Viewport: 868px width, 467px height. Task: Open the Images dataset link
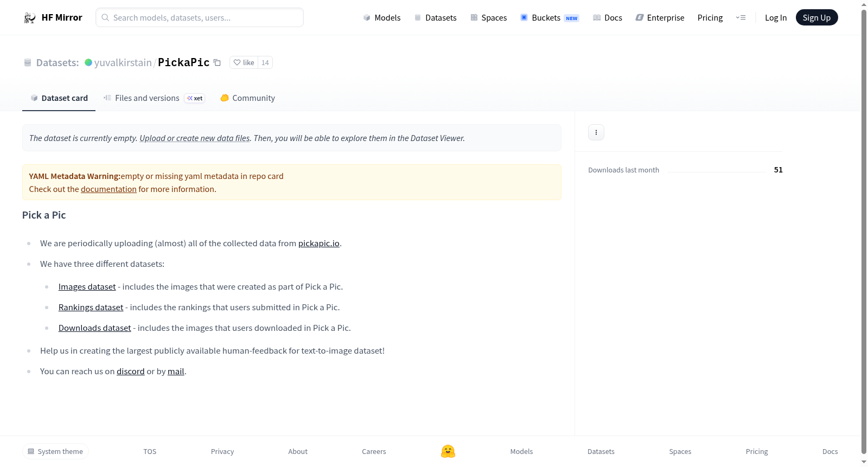[x=87, y=287]
